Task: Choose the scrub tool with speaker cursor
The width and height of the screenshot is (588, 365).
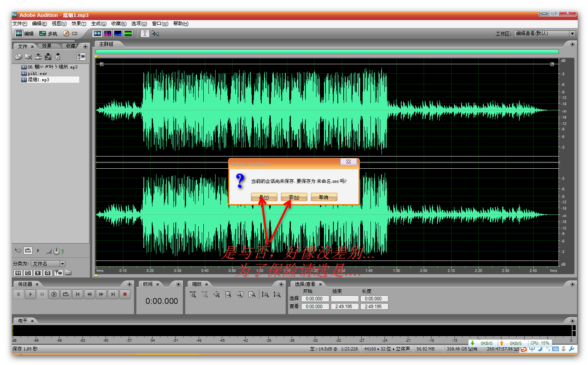Action: 155,34
